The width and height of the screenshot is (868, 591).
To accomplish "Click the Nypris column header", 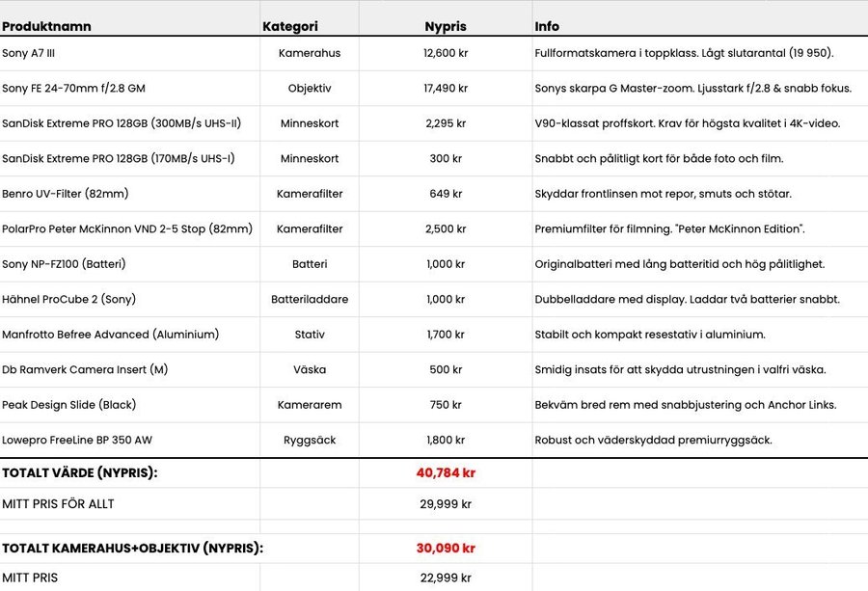I will point(445,26).
